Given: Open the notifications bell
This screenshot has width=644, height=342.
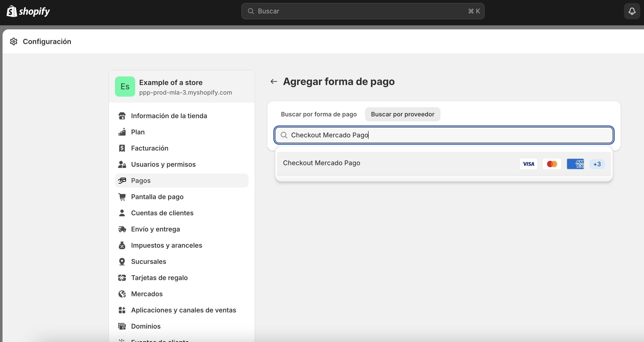Looking at the screenshot, I should coord(632,11).
